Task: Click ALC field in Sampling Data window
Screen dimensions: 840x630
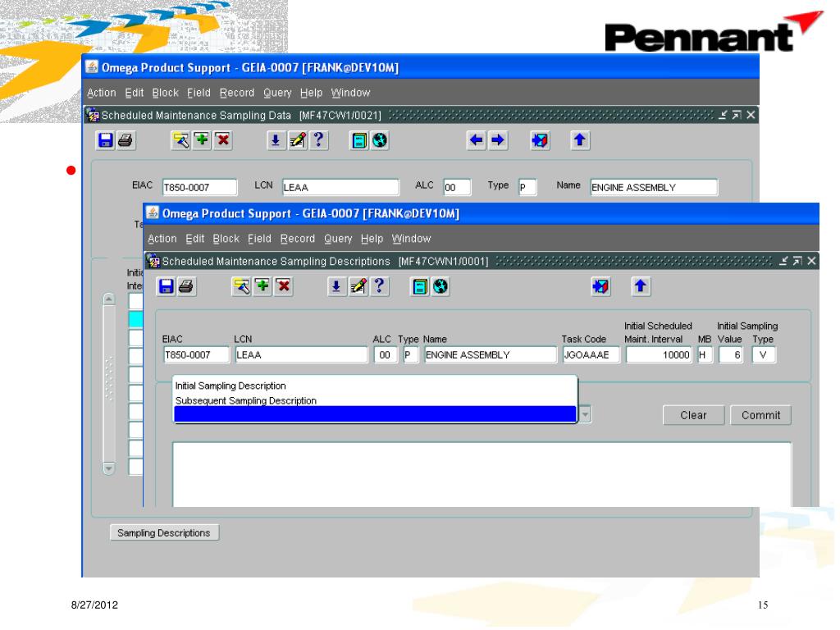Action: (x=457, y=188)
